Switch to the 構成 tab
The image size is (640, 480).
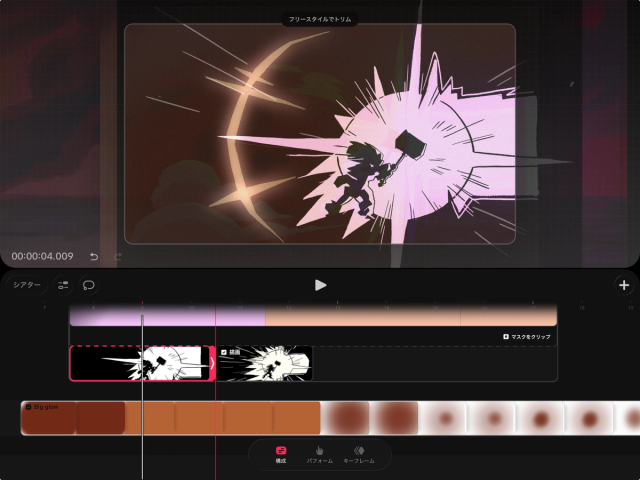(281, 454)
